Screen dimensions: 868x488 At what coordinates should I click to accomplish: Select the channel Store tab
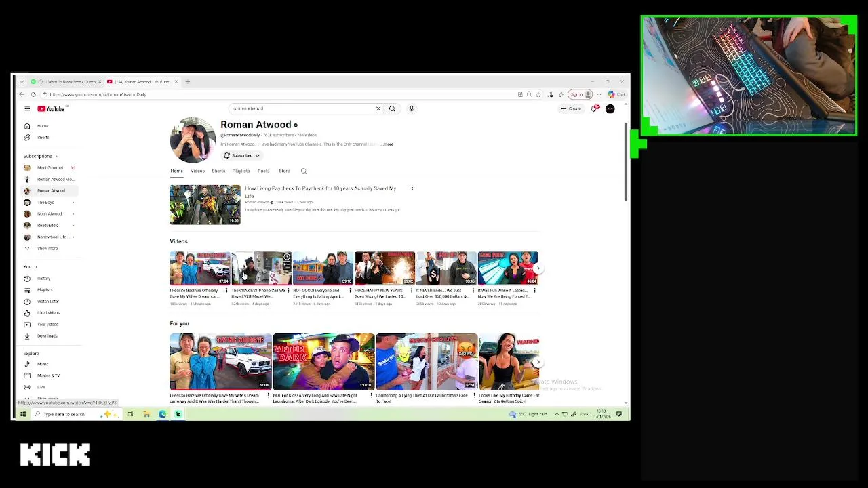pos(284,171)
